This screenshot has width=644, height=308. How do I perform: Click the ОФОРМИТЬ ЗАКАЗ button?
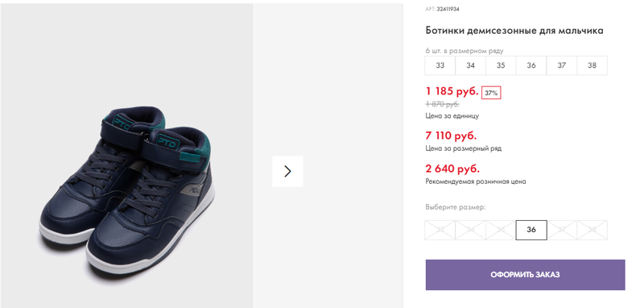(526, 275)
